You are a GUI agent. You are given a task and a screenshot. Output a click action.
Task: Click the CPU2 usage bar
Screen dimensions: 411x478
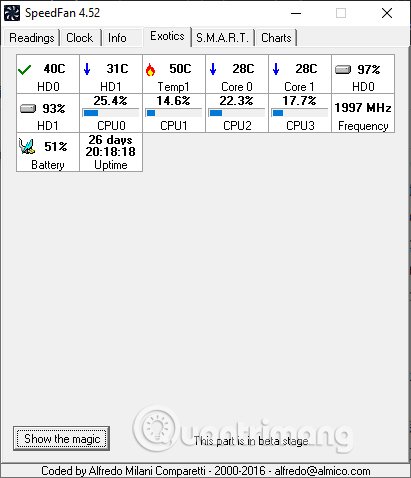(237, 113)
